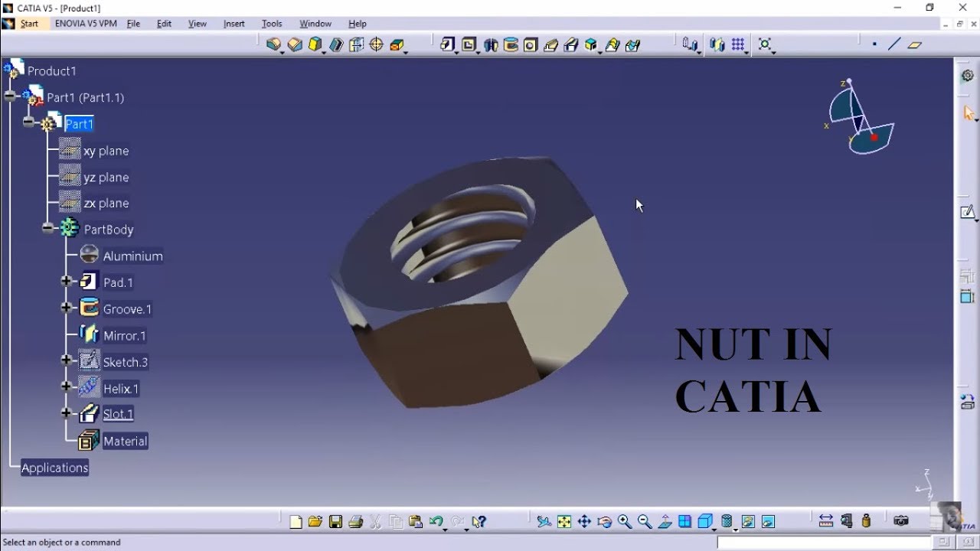Click the Fit All In view icon
The height and width of the screenshot is (551, 980).
(564, 522)
